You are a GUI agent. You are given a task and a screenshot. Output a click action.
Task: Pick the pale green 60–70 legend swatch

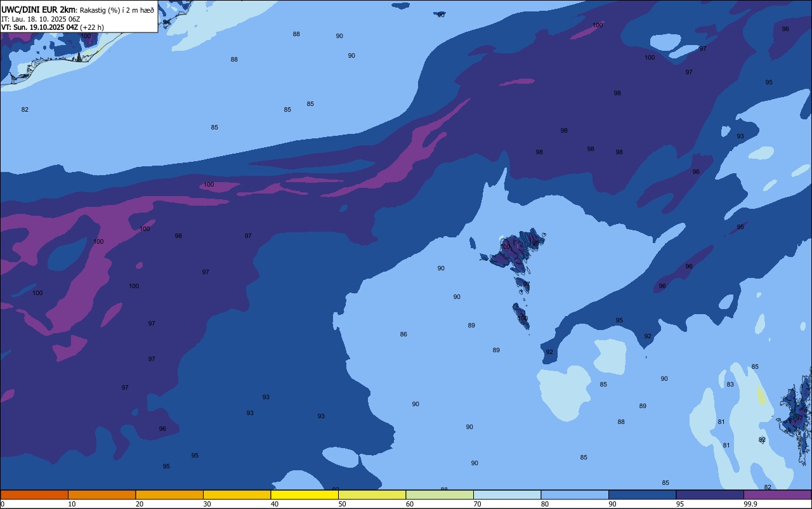point(440,494)
